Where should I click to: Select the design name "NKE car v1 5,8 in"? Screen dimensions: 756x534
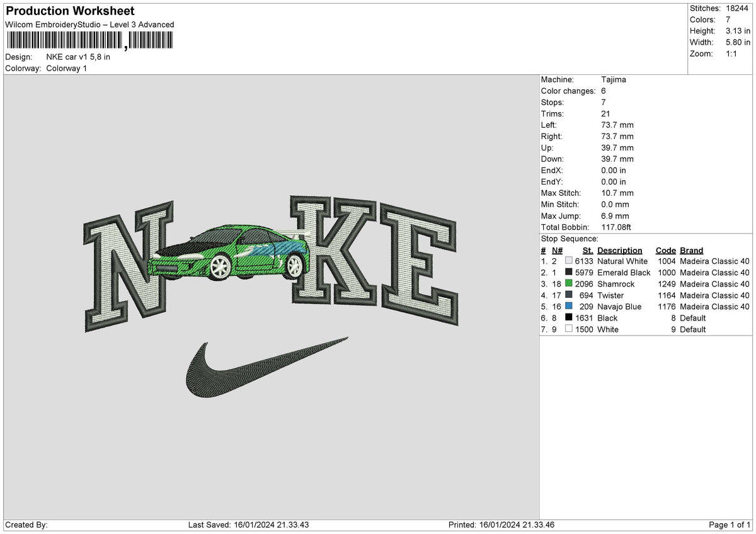[x=78, y=57]
